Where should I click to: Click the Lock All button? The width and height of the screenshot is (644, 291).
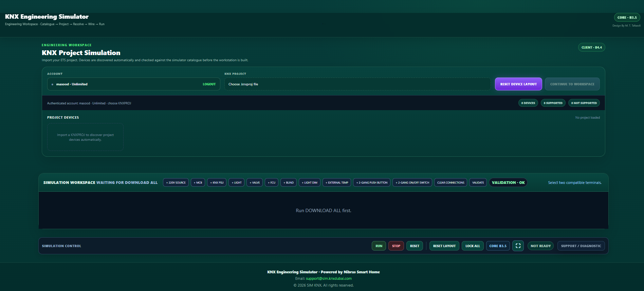pos(473,246)
